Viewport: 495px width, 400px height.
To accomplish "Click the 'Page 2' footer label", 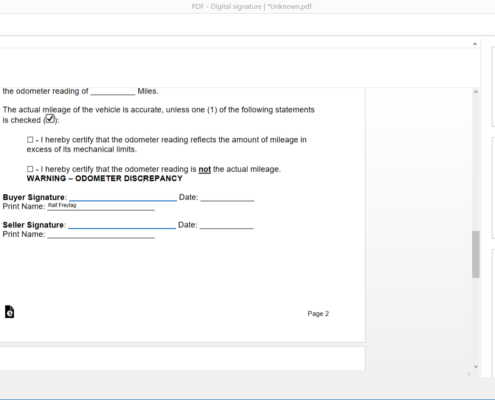I will pyautogui.click(x=318, y=314).
